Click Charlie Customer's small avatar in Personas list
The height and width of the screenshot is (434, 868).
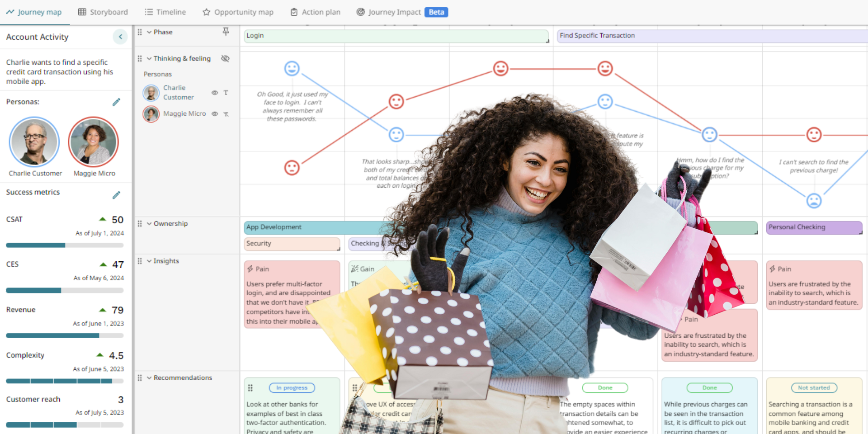pyautogui.click(x=151, y=93)
